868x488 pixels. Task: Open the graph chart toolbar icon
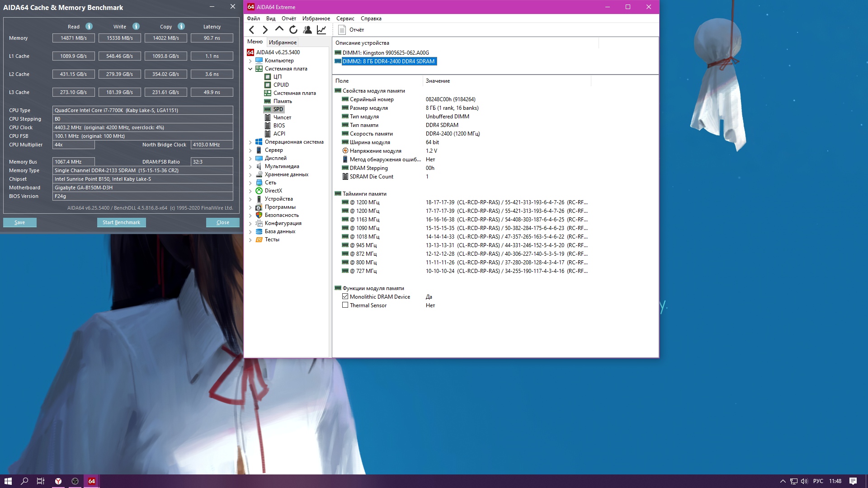click(321, 30)
